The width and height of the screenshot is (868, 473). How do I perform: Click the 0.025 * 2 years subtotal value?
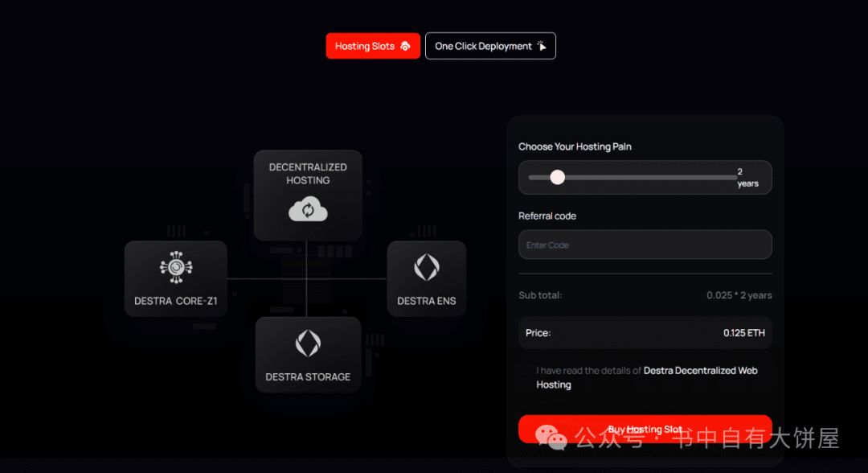739,295
